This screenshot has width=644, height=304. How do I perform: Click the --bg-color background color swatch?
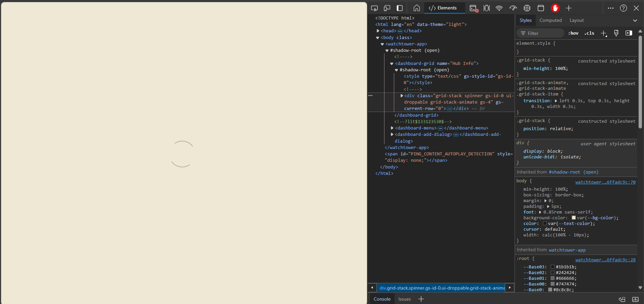point(573,218)
